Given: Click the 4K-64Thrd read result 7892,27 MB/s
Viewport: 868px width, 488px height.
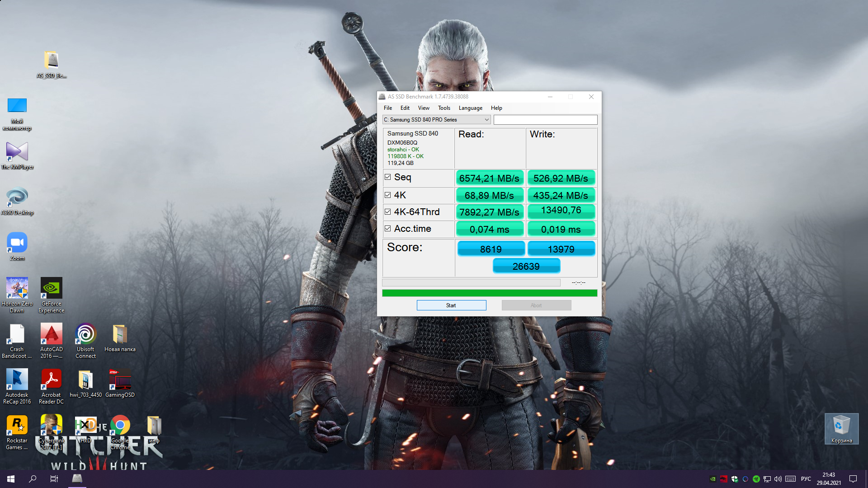Looking at the screenshot, I should pyautogui.click(x=490, y=212).
